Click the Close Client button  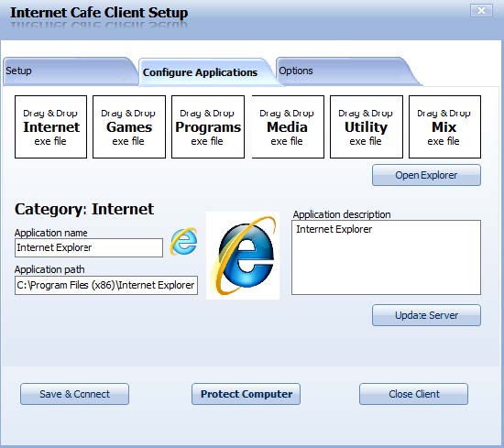413,394
